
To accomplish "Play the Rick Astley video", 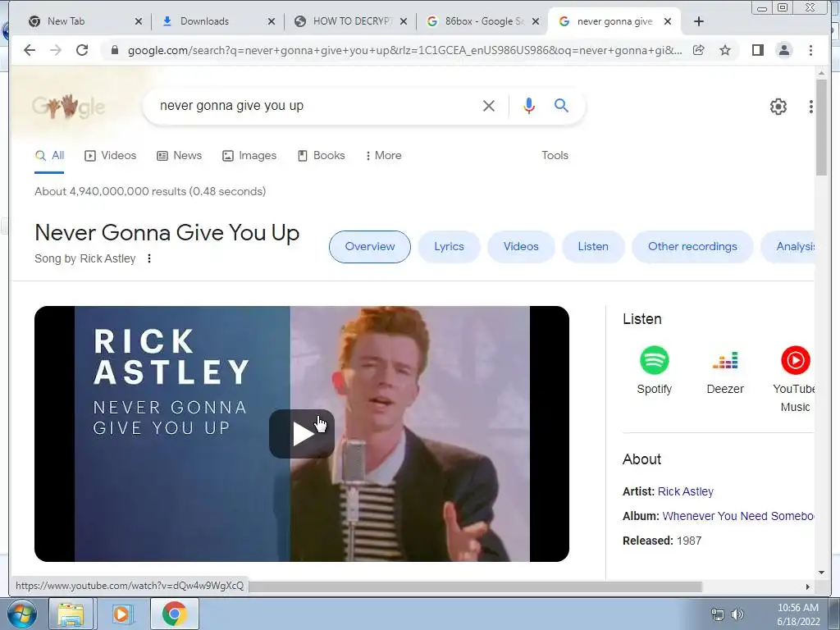I will 302,434.
